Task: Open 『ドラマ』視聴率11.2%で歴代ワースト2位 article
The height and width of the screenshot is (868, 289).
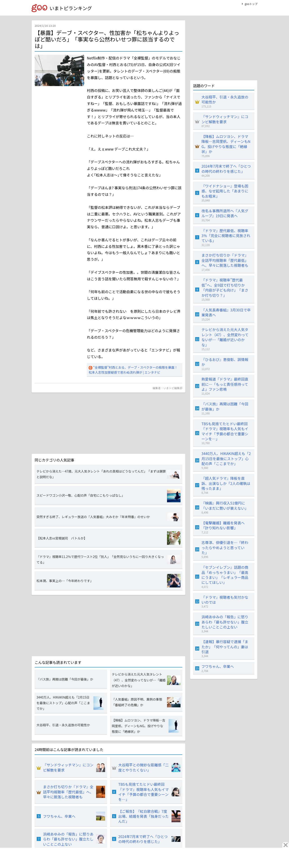Action: tap(108, 559)
